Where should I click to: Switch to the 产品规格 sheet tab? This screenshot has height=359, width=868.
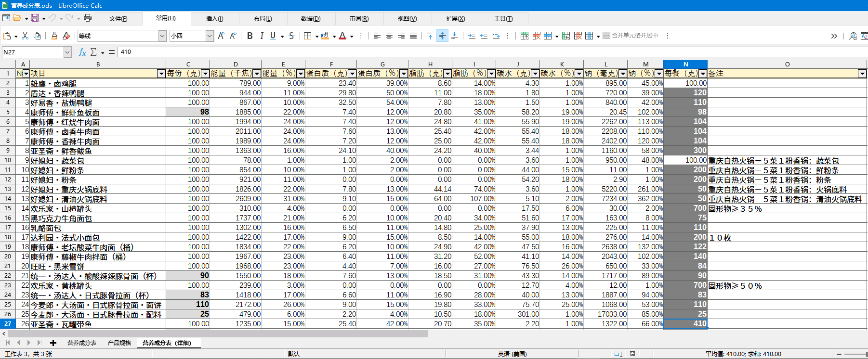119,343
